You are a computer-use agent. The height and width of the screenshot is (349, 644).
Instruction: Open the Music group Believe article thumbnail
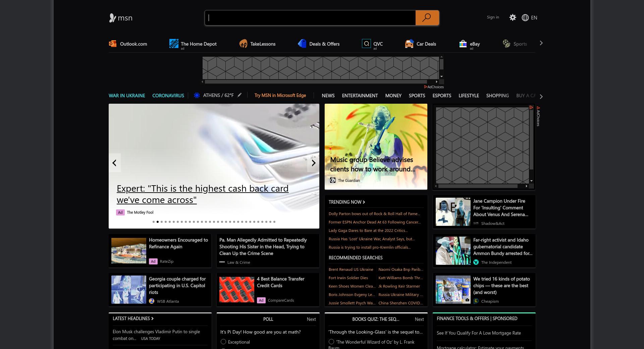(376, 147)
